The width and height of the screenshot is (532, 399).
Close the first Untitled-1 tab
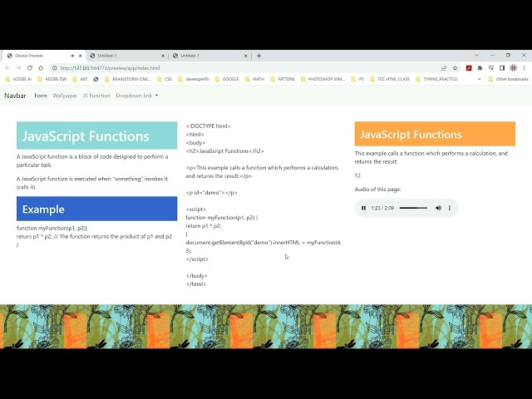point(163,56)
